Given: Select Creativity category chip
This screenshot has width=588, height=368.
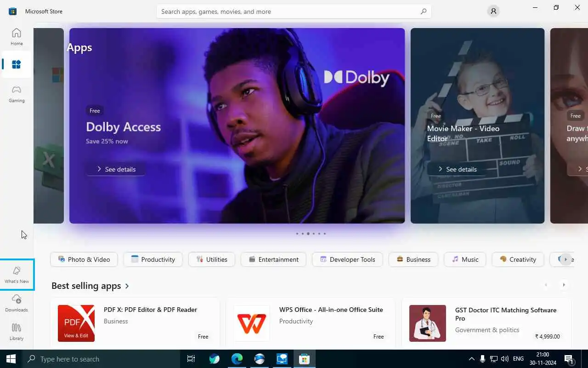Looking at the screenshot, I should click(518, 259).
